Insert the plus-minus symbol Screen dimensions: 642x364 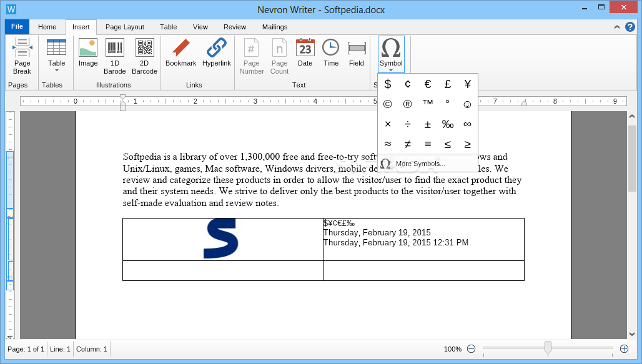[x=427, y=124]
